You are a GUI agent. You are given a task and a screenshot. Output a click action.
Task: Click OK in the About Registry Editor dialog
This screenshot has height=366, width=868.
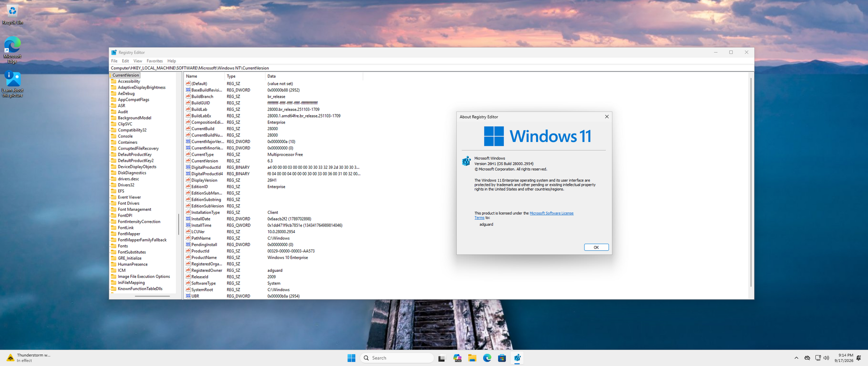[596, 247]
